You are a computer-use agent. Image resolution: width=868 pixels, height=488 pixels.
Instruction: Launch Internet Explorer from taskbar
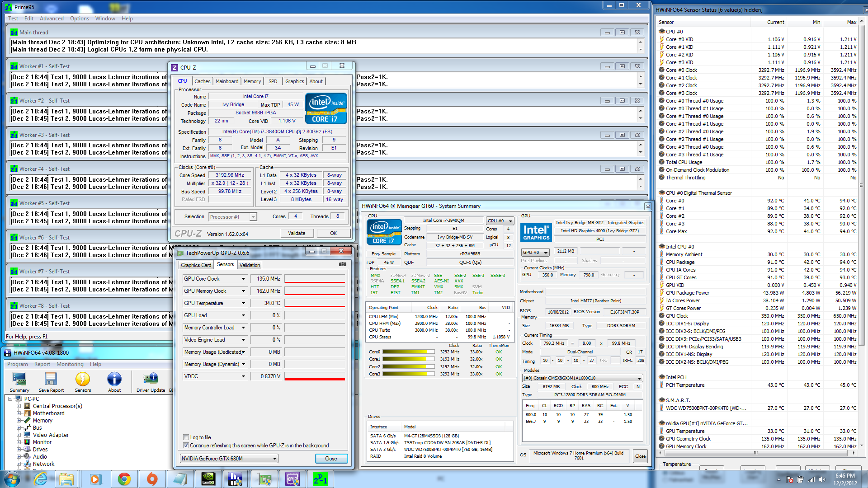41,479
